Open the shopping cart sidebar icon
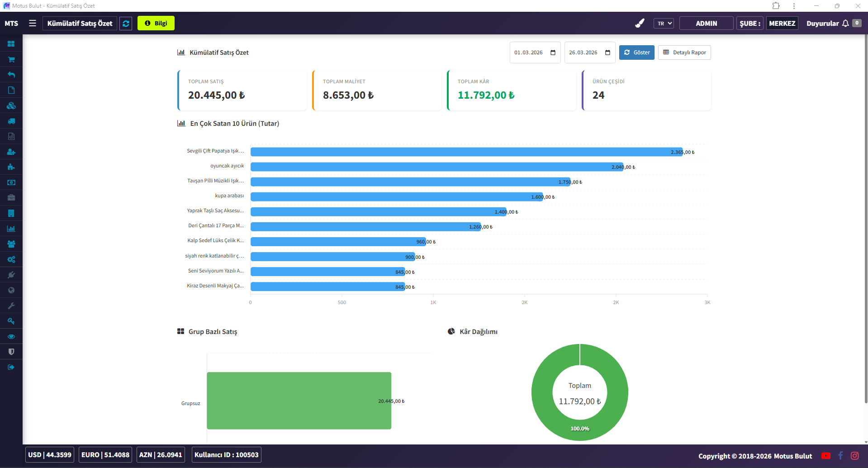 [x=11, y=59]
